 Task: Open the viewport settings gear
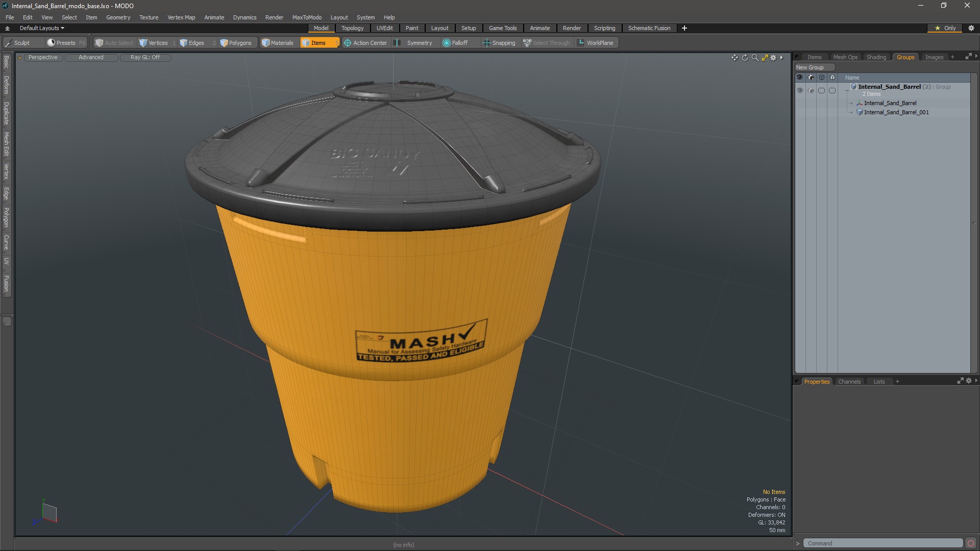tap(773, 58)
